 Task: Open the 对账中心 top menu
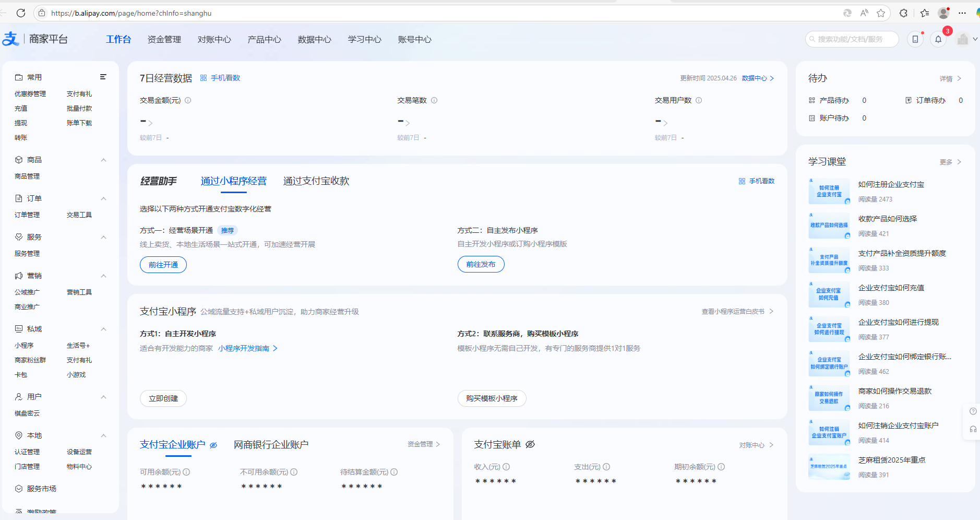click(214, 39)
